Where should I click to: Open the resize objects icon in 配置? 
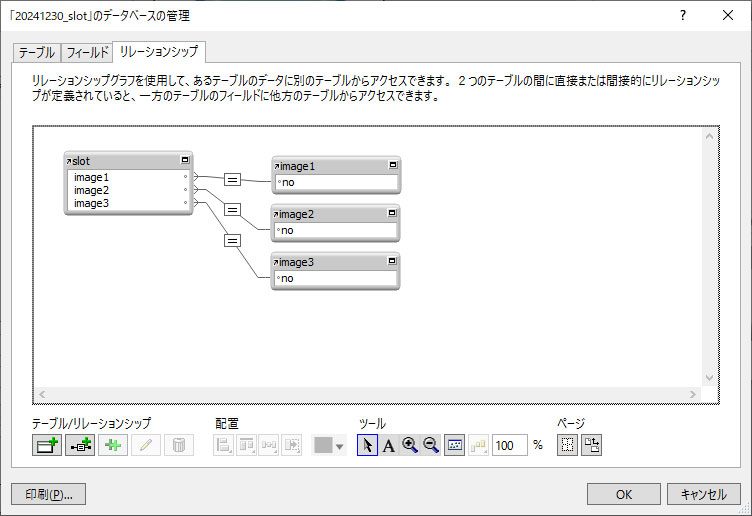tap(292, 445)
